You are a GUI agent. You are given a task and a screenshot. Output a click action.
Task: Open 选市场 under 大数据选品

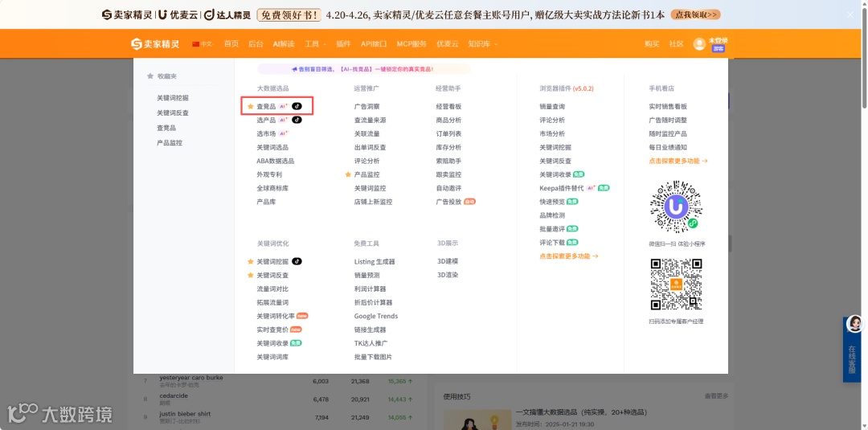pos(266,133)
